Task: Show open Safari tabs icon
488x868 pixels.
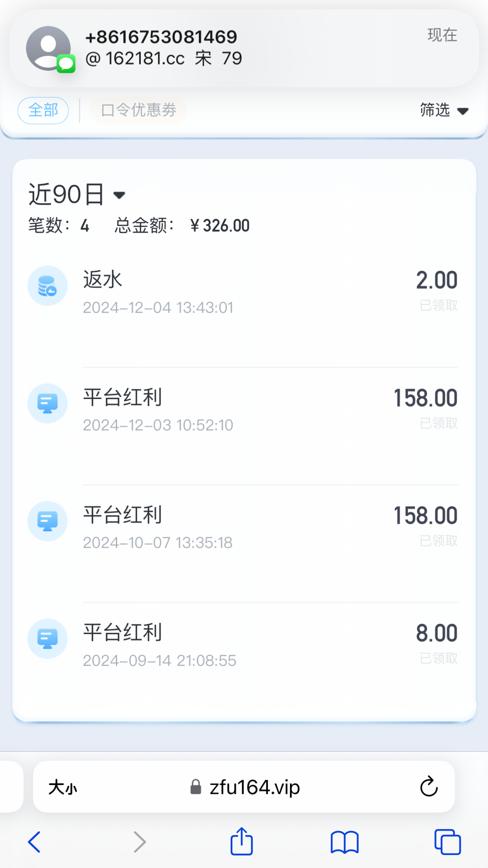Action: pyautogui.click(x=447, y=842)
